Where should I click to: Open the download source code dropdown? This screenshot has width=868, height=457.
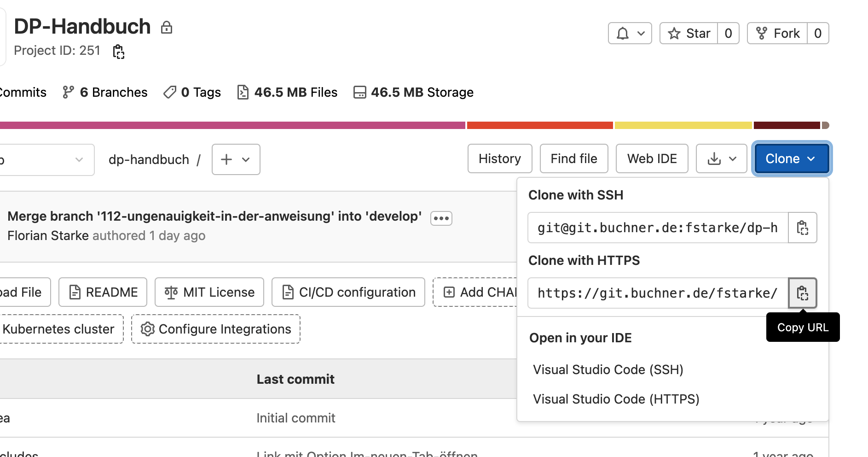(x=721, y=159)
